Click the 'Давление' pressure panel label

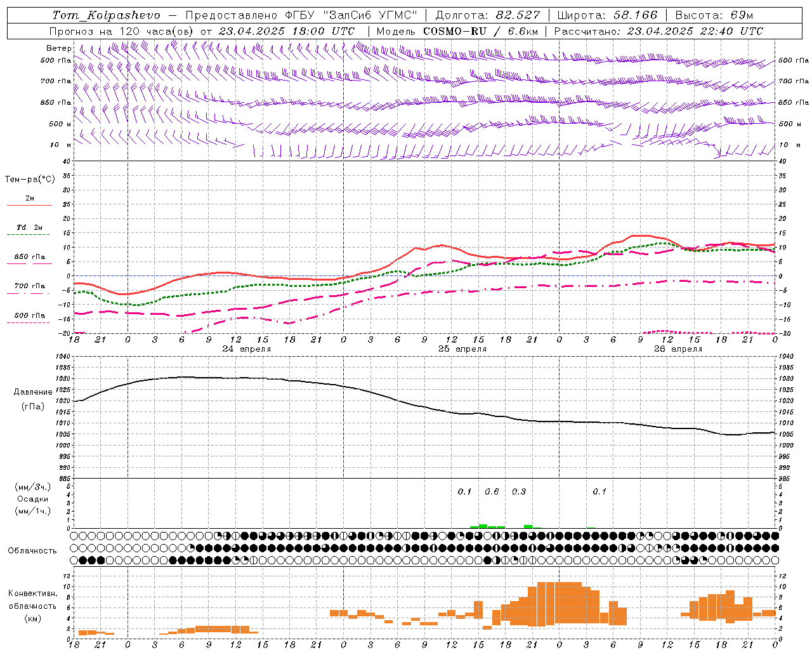33,392
